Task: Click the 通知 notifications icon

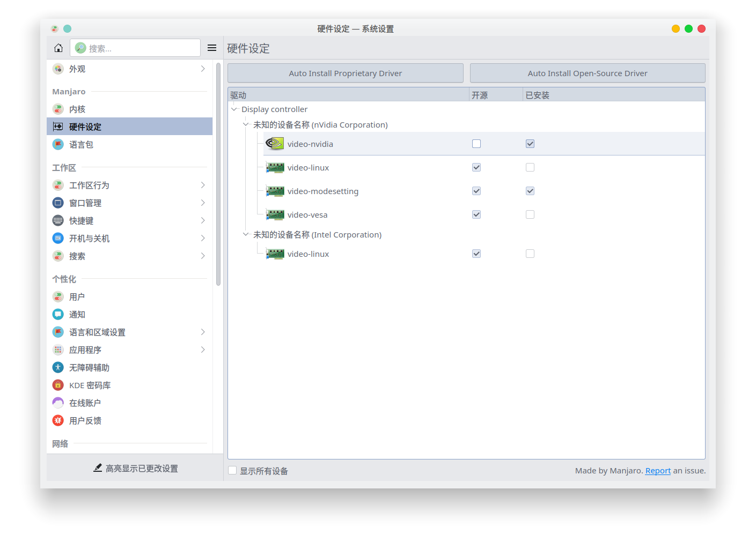Action: coord(58,315)
